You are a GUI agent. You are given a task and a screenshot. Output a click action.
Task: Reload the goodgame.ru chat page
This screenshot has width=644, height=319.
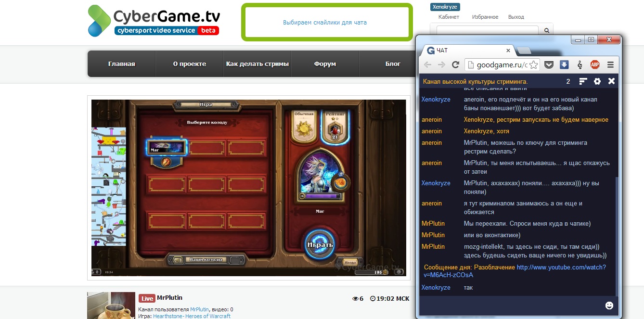(x=455, y=64)
